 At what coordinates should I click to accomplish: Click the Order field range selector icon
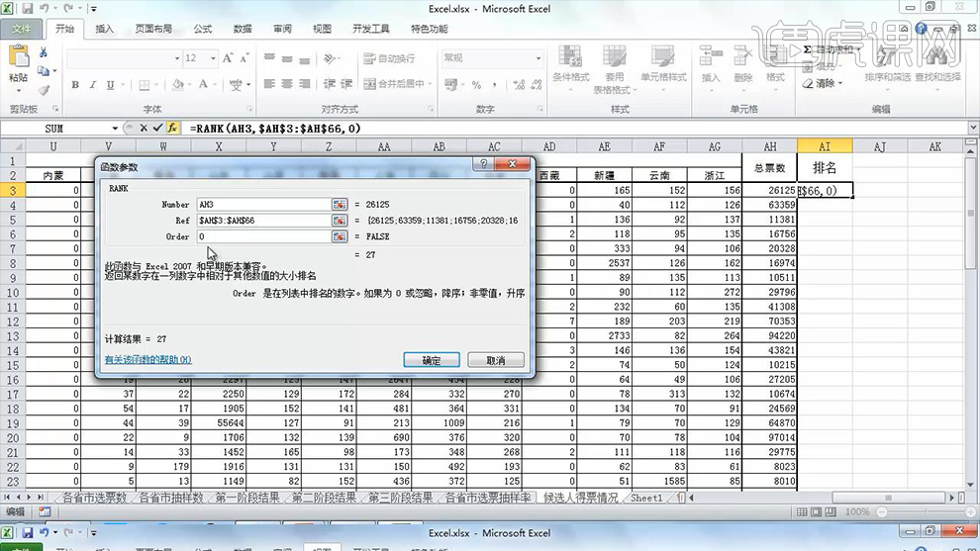point(340,236)
